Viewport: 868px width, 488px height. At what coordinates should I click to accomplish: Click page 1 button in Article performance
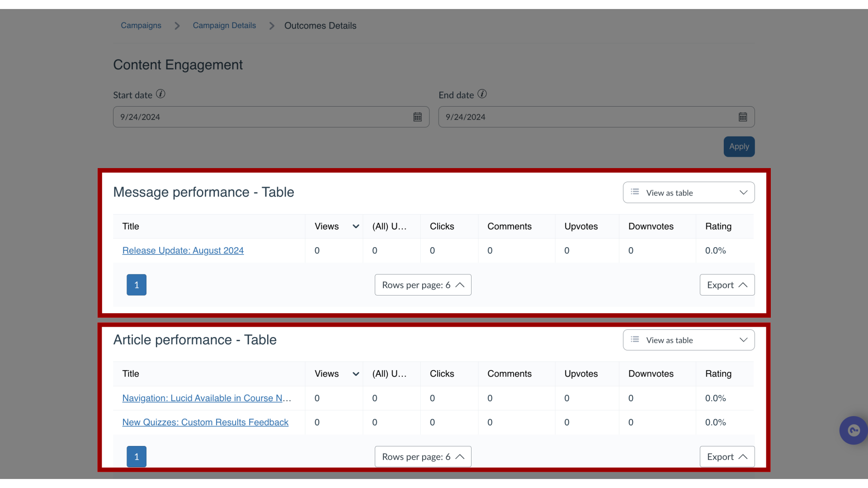pos(137,456)
